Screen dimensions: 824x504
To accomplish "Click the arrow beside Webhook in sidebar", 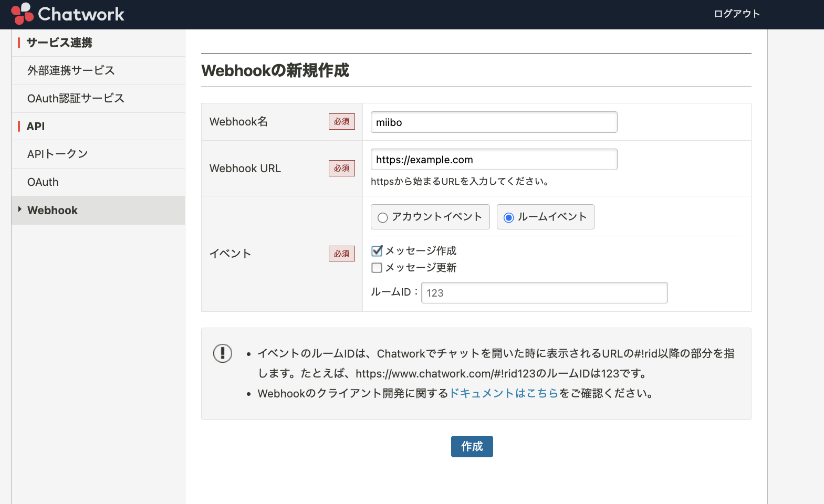I will (x=20, y=209).
